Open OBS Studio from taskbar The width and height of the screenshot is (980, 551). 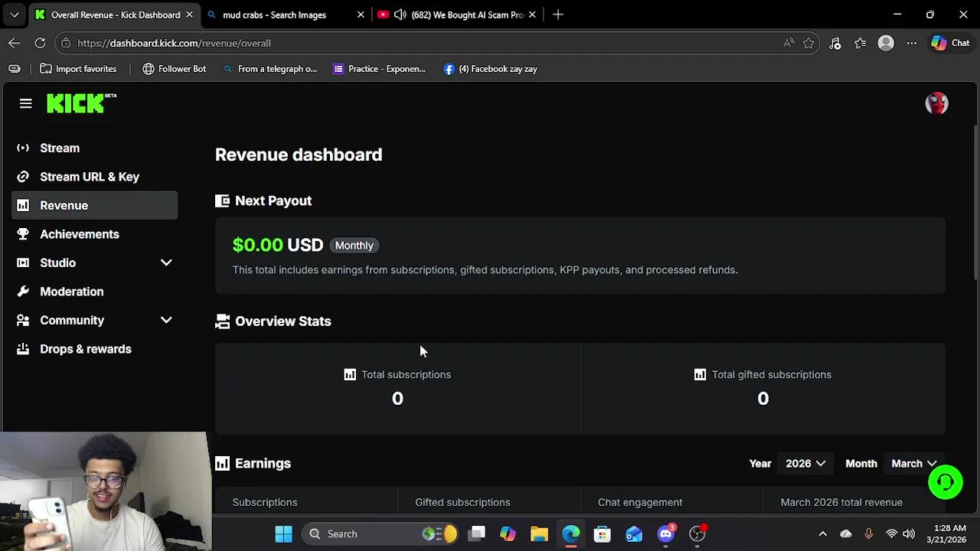(x=697, y=534)
